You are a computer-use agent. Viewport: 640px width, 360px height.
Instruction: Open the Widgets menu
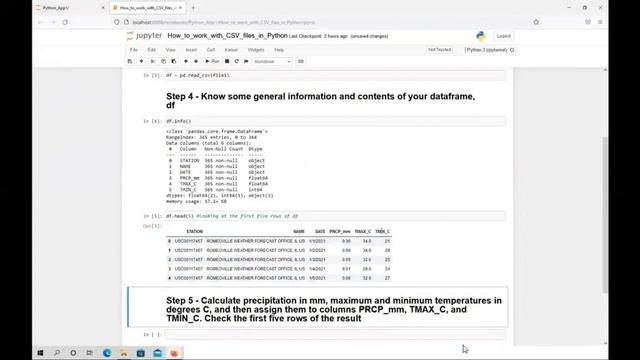pyautogui.click(x=256, y=50)
